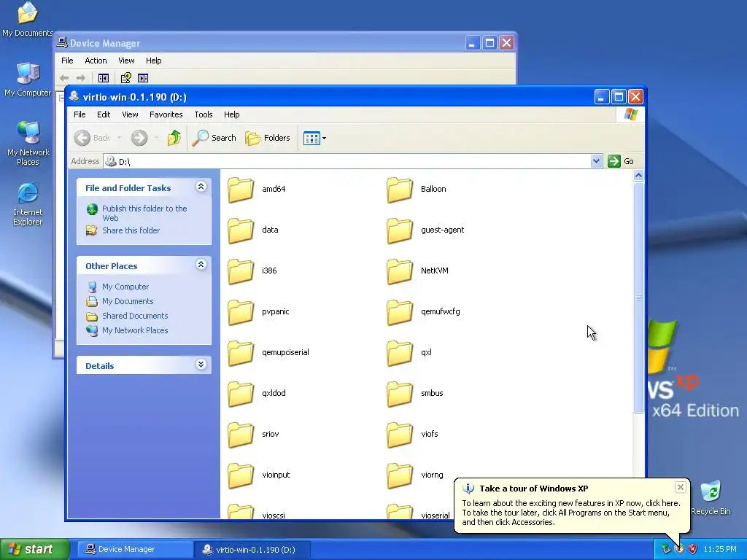Select the Balloon folder icon
The image size is (747, 560).
click(x=399, y=190)
